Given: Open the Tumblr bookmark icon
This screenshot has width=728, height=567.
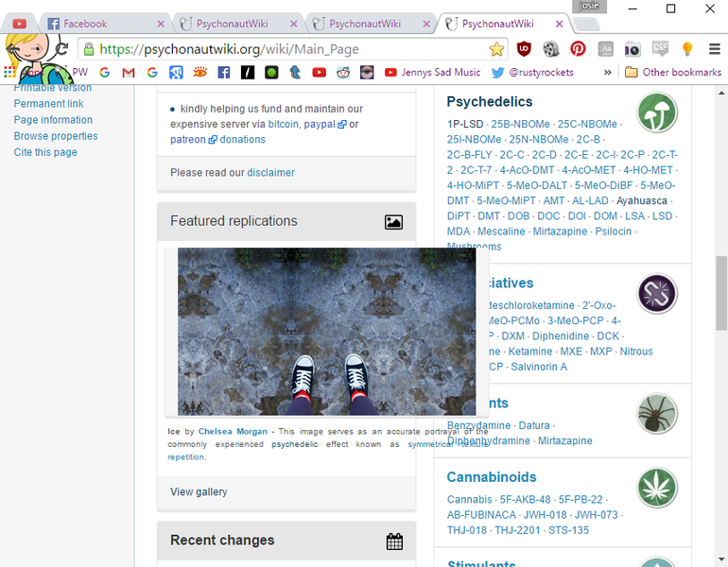Looking at the screenshot, I should [x=295, y=73].
